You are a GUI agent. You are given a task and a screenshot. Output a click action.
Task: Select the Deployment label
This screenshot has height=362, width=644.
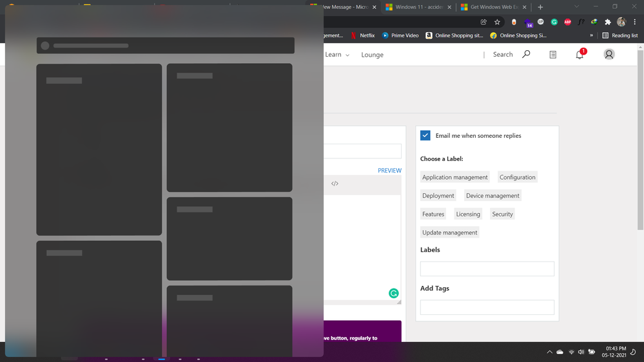pyautogui.click(x=438, y=196)
